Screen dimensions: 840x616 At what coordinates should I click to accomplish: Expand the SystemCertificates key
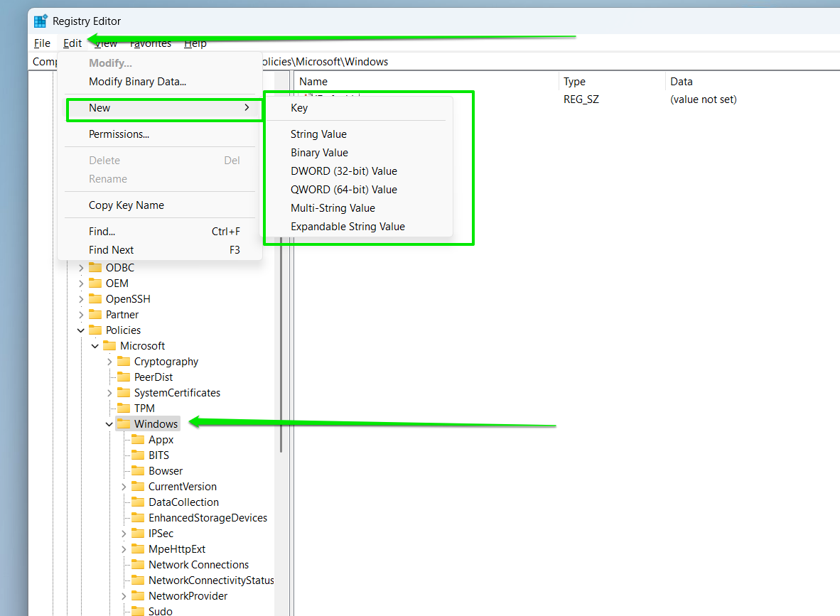(x=109, y=393)
